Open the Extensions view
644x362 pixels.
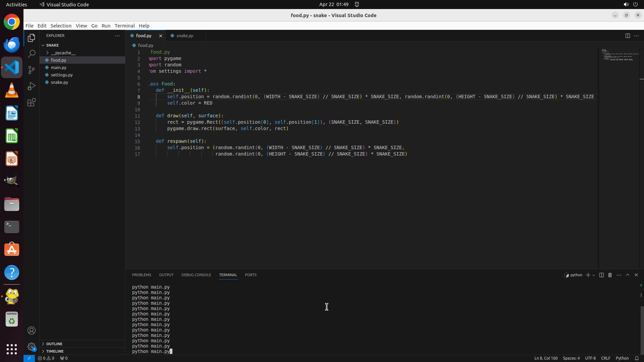click(32, 102)
